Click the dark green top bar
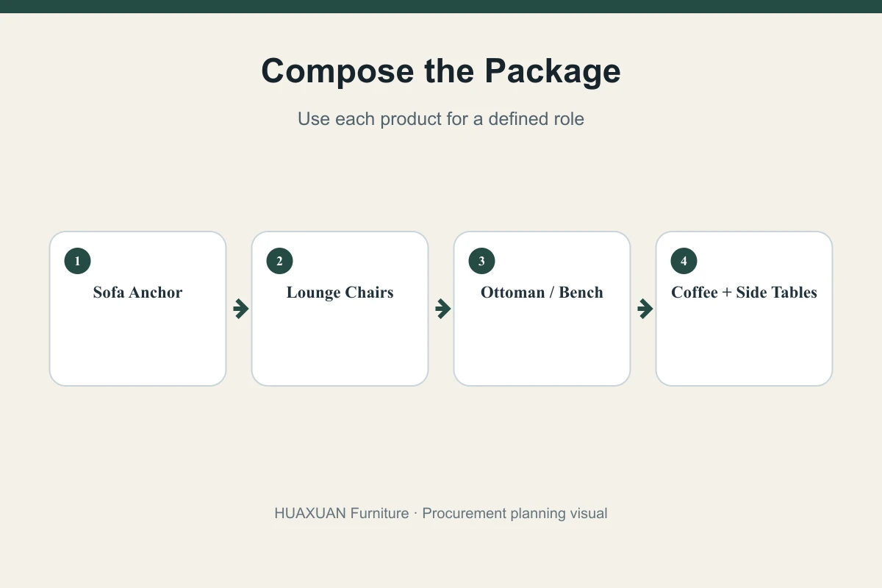Screen dimensions: 882x588 tap(441, 7)
